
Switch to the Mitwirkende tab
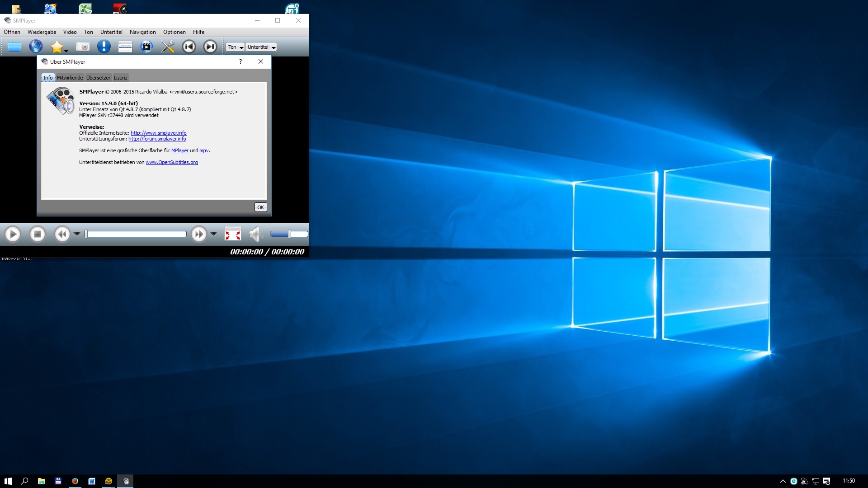click(70, 78)
